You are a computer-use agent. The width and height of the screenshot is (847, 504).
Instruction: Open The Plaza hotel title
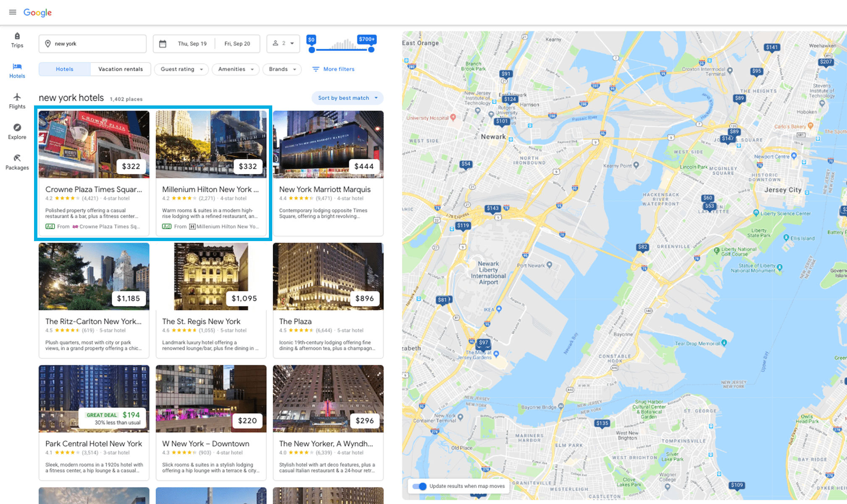[295, 321]
